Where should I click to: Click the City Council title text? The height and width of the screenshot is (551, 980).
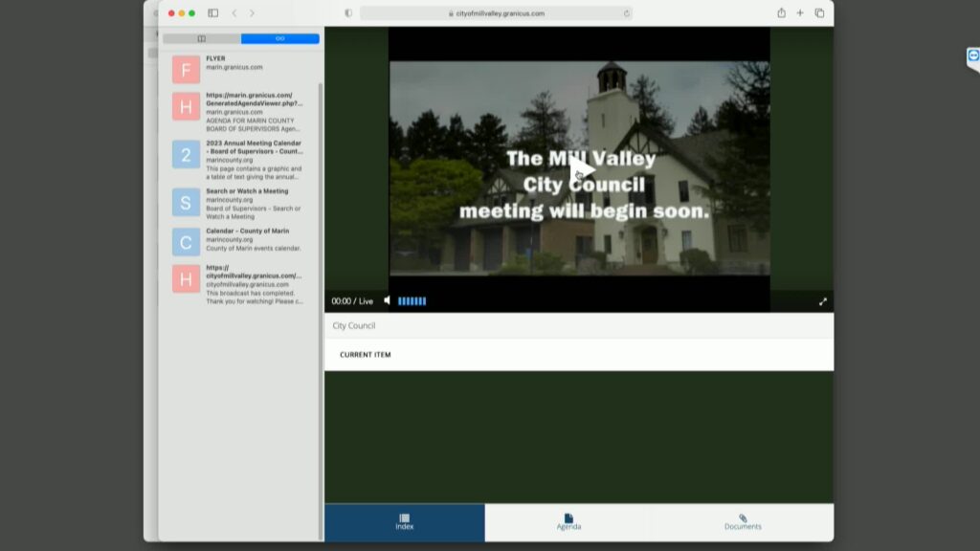coord(354,325)
